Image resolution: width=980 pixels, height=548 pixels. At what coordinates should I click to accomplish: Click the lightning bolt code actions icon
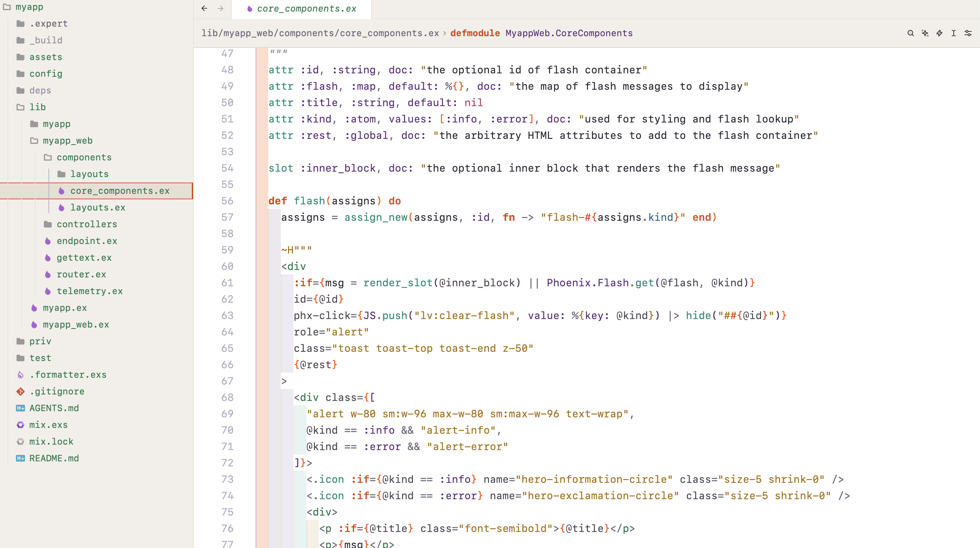pos(939,33)
